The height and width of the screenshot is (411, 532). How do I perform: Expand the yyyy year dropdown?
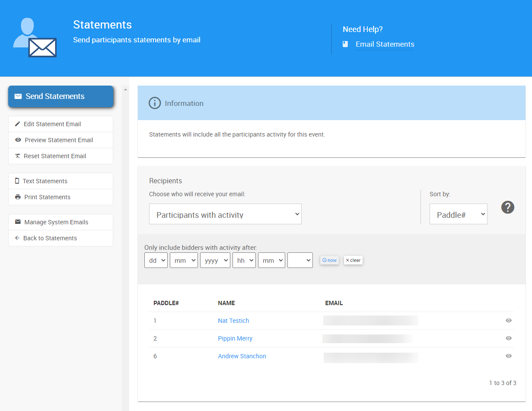click(x=215, y=261)
